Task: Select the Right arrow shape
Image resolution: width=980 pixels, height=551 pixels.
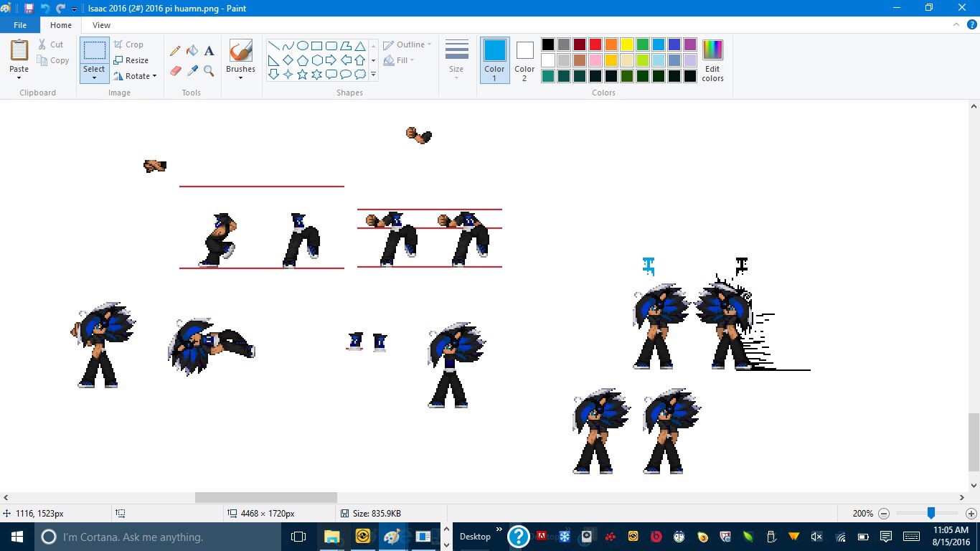Action: tap(331, 60)
